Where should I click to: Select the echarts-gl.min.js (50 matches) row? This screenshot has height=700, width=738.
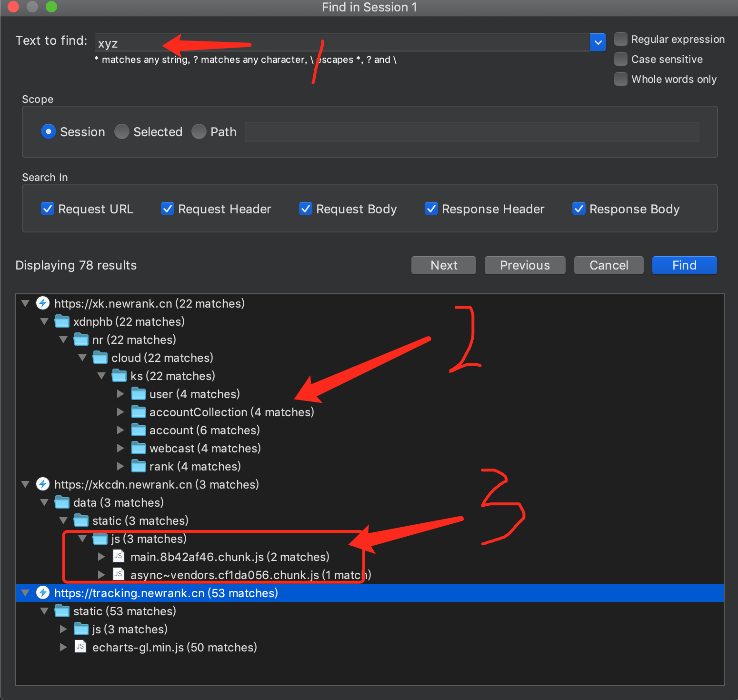(370, 647)
